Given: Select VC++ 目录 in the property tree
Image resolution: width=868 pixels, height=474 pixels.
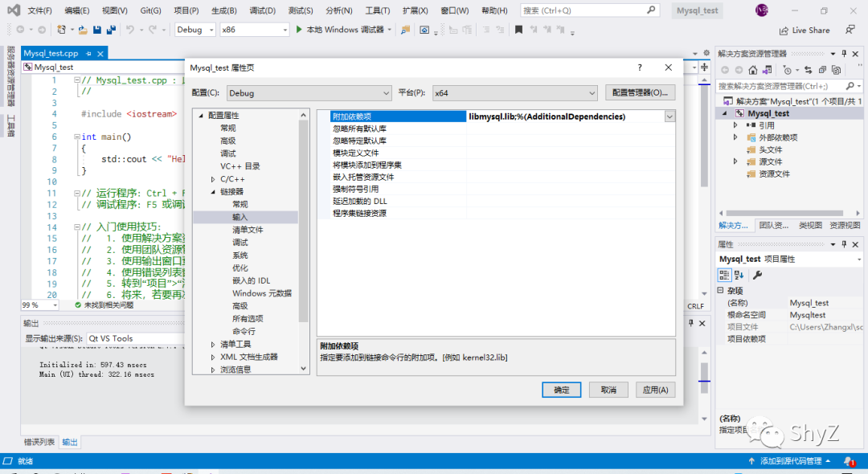Looking at the screenshot, I should pyautogui.click(x=240, y=166).
